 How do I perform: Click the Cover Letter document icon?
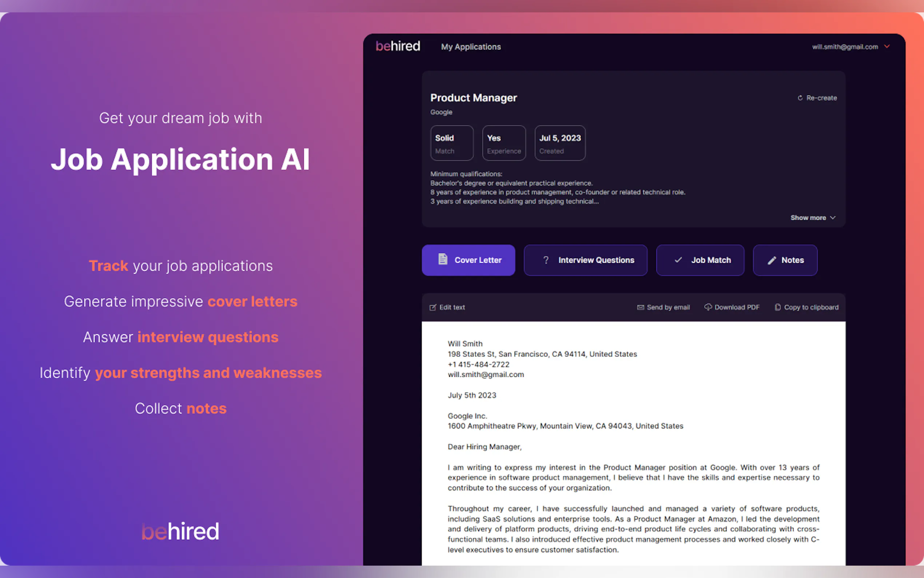[x=443, y=260]
